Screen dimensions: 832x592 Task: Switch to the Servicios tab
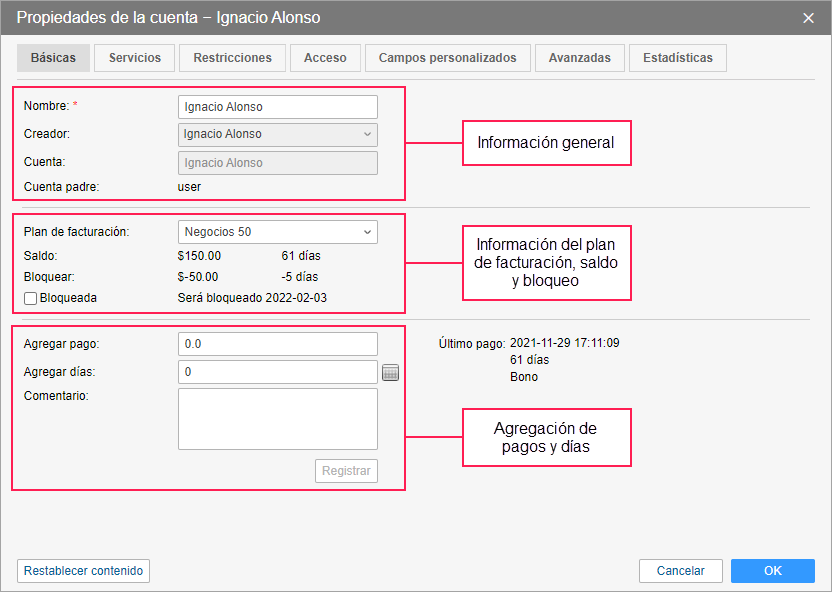[x=135, y=58]
